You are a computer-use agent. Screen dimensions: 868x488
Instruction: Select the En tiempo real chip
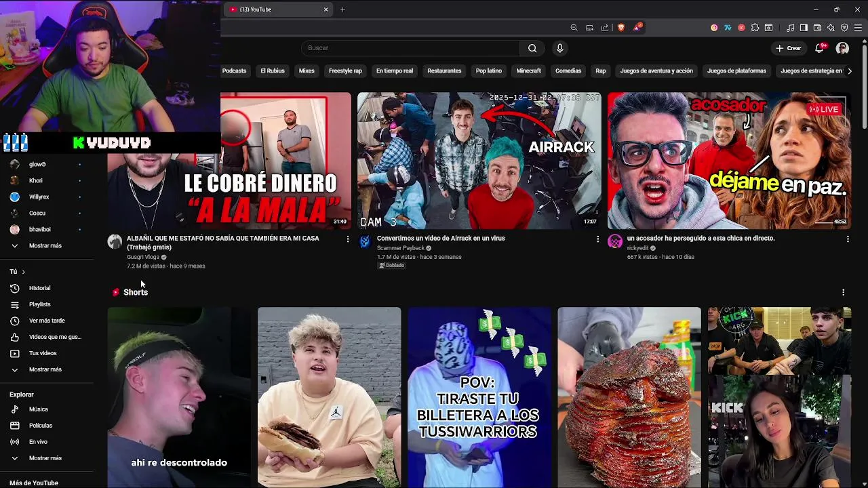point(395,71)
